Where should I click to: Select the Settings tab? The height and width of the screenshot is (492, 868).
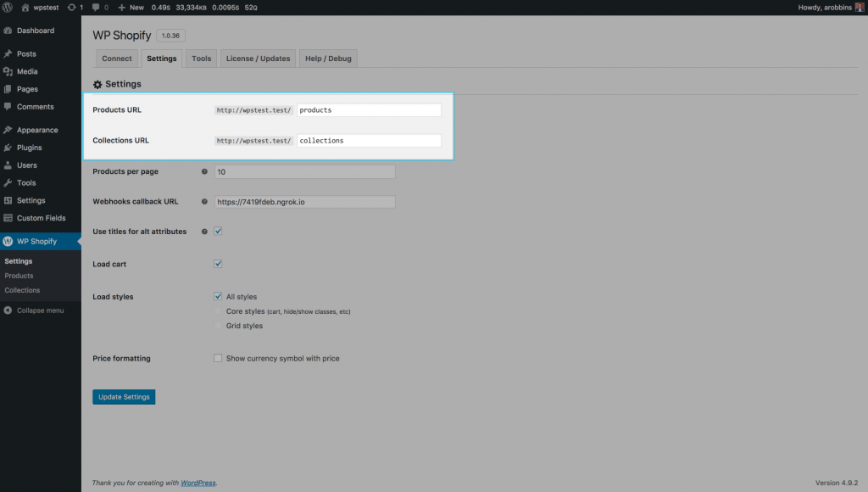(162, 59)
